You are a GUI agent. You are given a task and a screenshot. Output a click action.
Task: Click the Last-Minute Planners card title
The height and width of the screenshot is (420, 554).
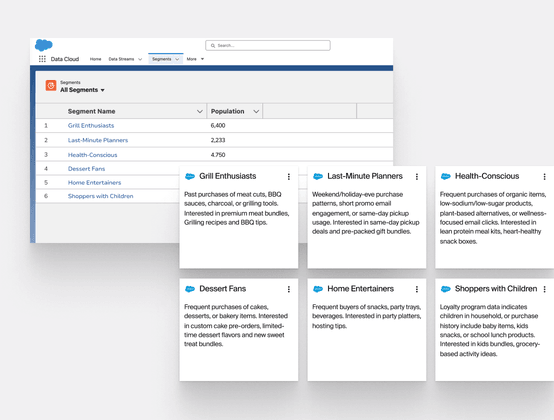tap(365, 176)
